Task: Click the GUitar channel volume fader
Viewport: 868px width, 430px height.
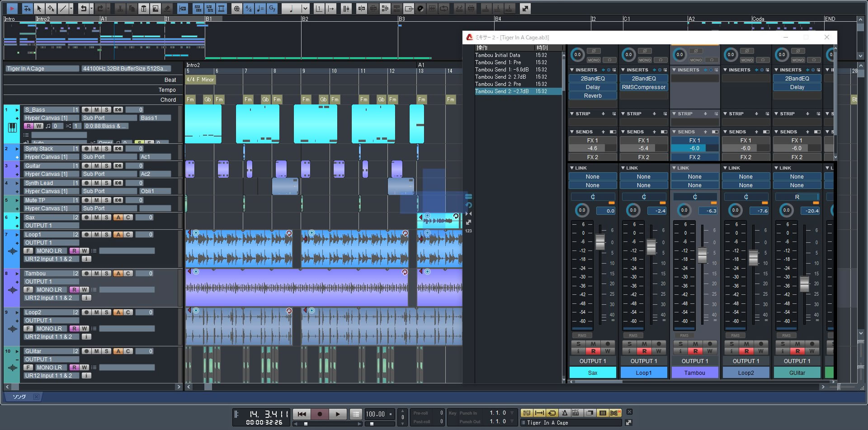Action: click(x=804, y=284)
